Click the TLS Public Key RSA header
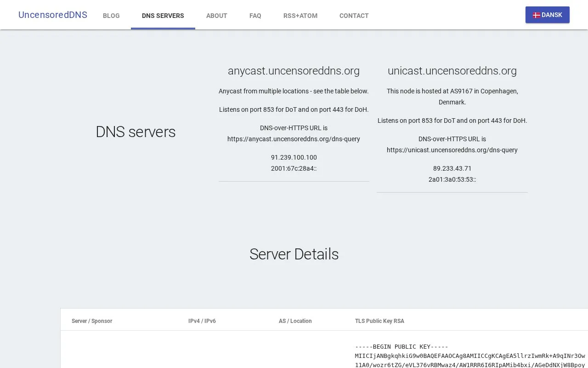 coord(379,321)
